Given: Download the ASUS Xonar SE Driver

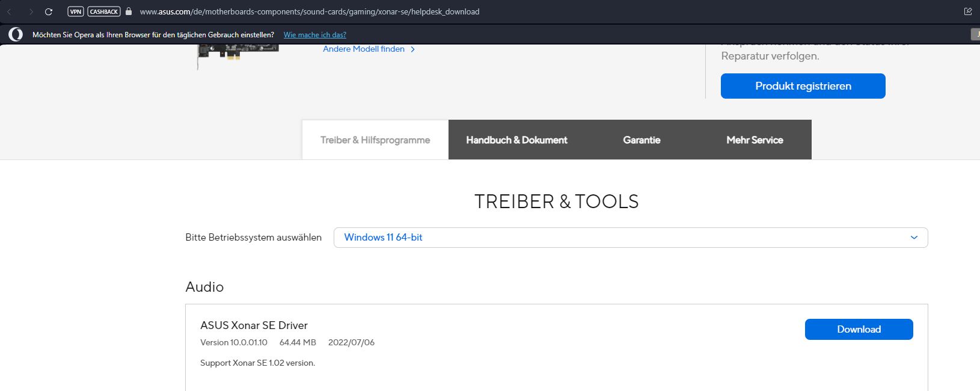Looking at the screenshot, I should (859, 330).
